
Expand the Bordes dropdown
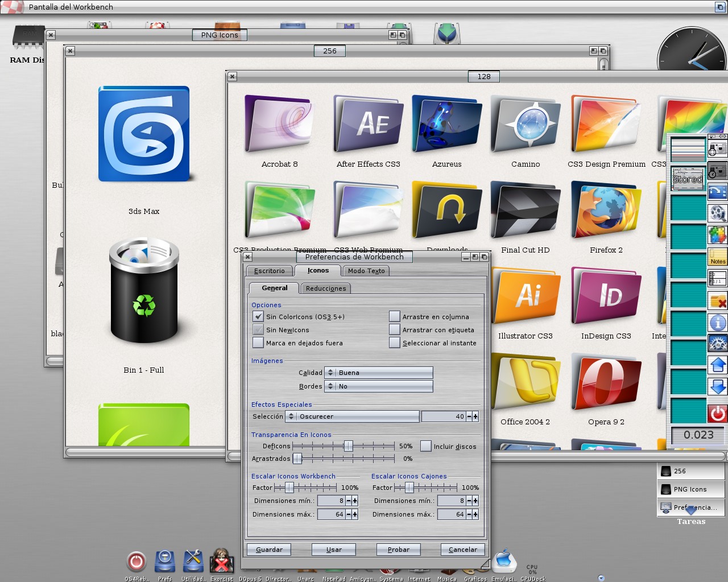click(x=379, y=386)
